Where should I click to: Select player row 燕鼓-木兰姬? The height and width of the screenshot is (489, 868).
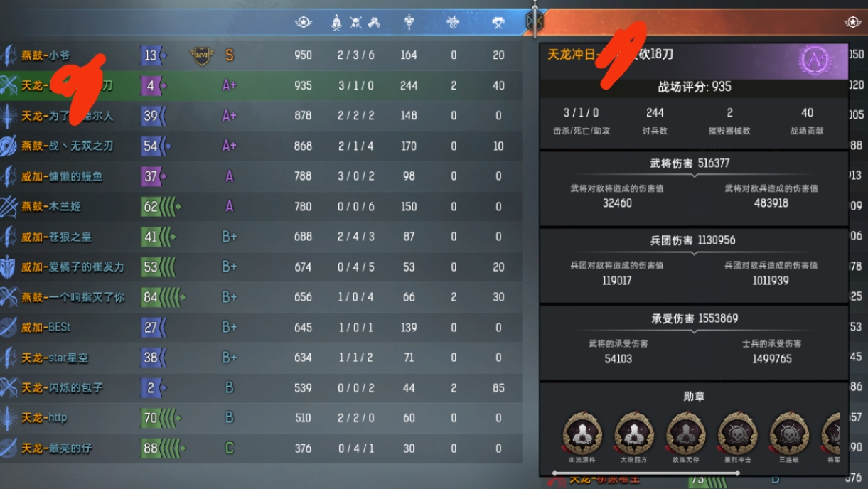[261, 206]
